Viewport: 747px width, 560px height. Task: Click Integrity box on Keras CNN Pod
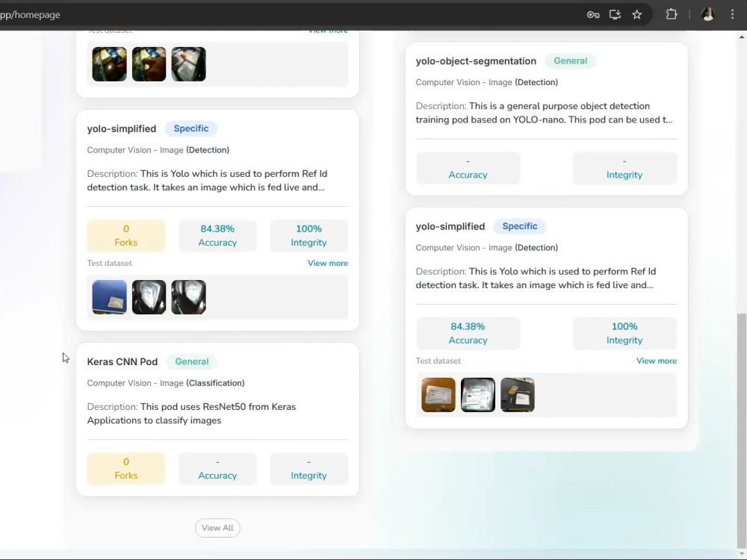point(309,469)
